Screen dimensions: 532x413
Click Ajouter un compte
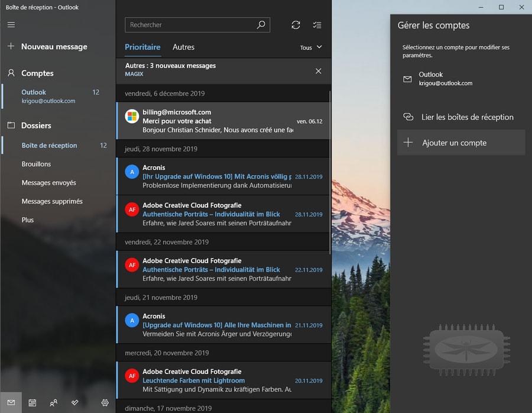pyautogui.click(x=460, y=143)
